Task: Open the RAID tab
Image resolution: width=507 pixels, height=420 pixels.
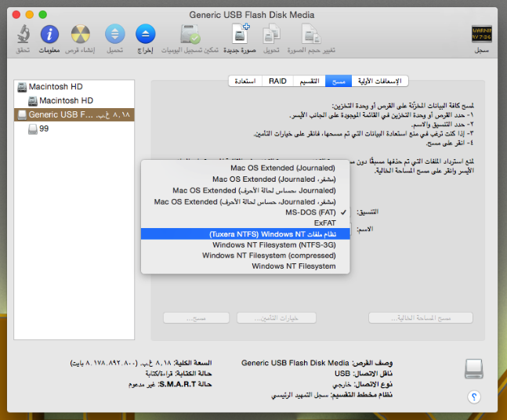Action: tap(277, 81)
